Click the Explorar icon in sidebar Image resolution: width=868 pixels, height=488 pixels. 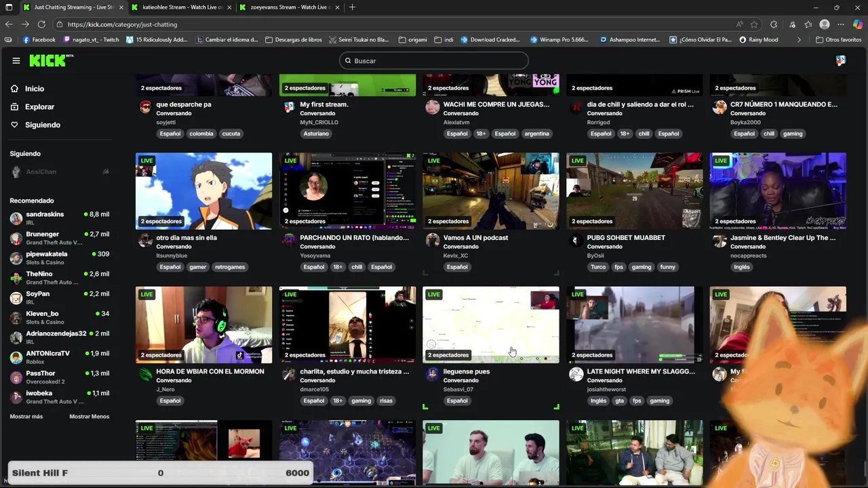14,106
